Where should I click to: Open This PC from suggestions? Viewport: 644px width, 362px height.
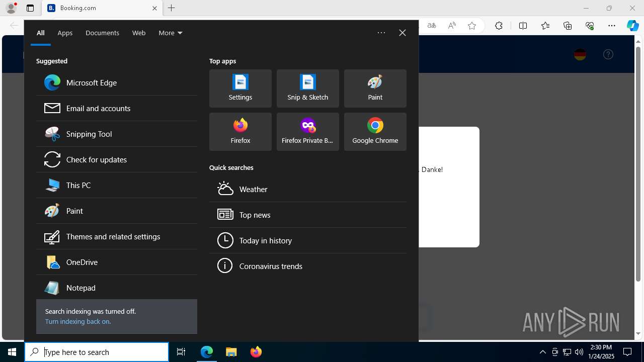[117, 185]
